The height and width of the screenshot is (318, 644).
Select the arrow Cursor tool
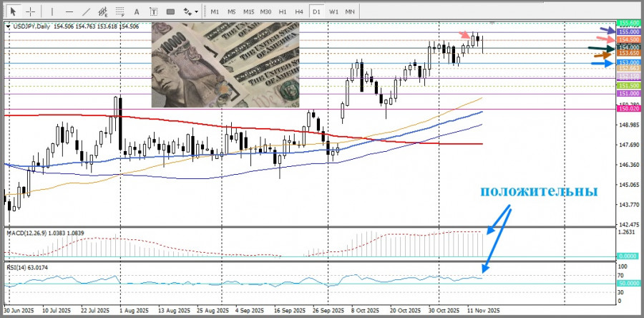14,11
